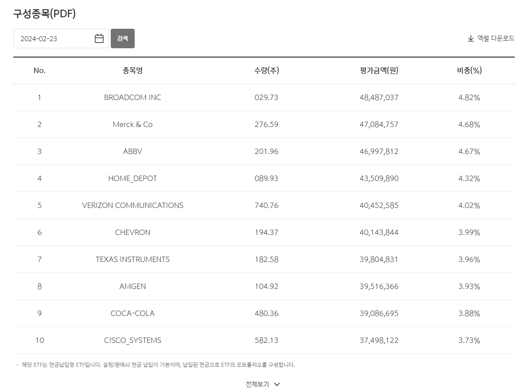
Task: Click the cash-creation ETF footnote text
Action: point(158,365)
